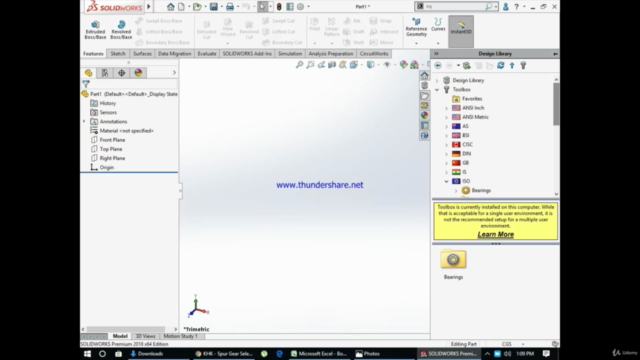640x360 pixels.
Task: Save the part with the Save icon
Action: click(x=213, y=7)
